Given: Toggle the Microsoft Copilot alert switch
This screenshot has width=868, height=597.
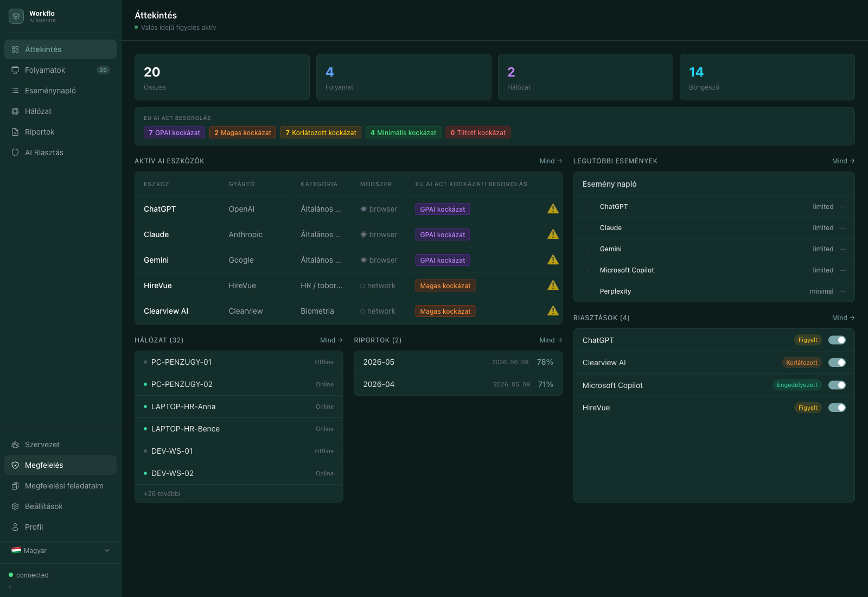Looking at the screenshot, I should pos(837,385).
